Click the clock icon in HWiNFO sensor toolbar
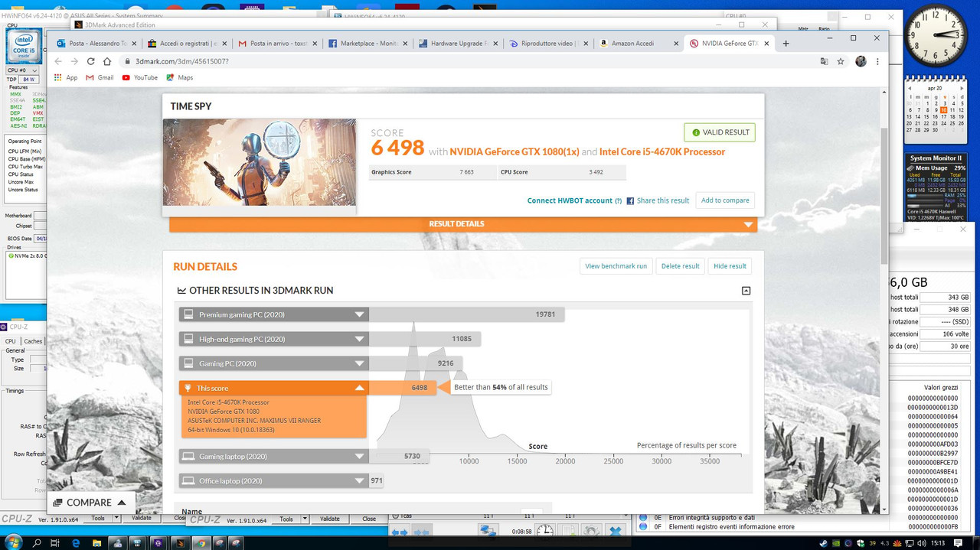Image resolution: width=980 pixels, height=550 pixels. pos(545,530)
